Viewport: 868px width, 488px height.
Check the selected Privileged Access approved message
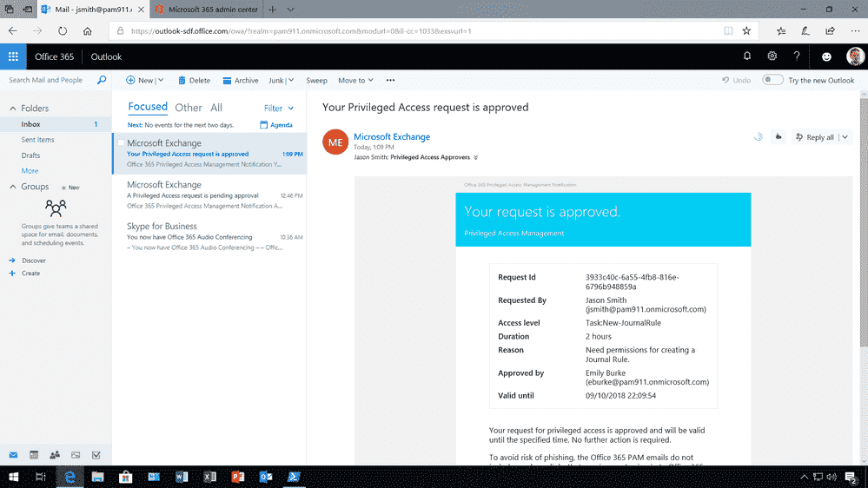(121, 142)
